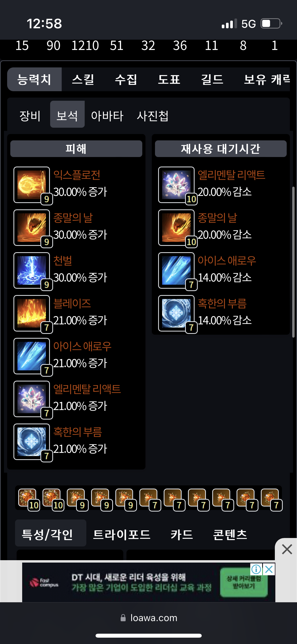Switch to the 스킬 tab
This screenshot has width=297, height=644.
click(83, 79)
